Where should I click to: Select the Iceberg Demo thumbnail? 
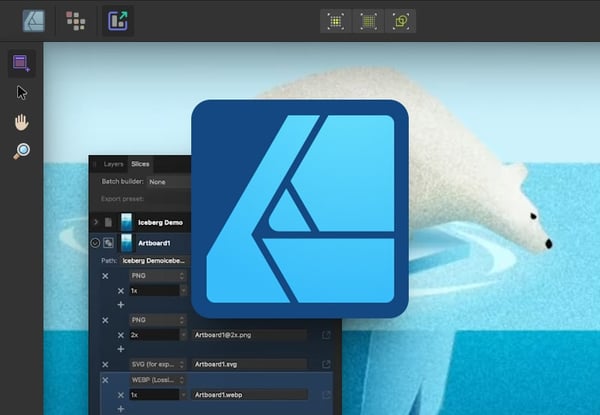pos(126,222)
